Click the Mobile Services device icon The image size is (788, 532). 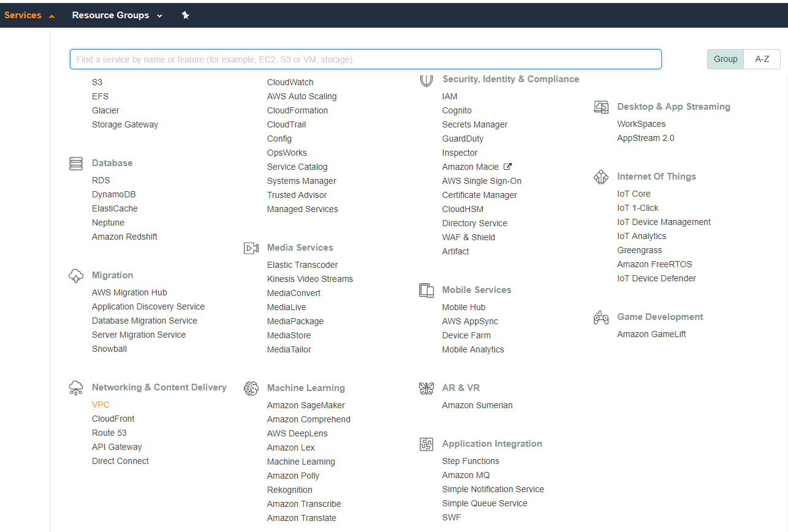pos(426,291)
